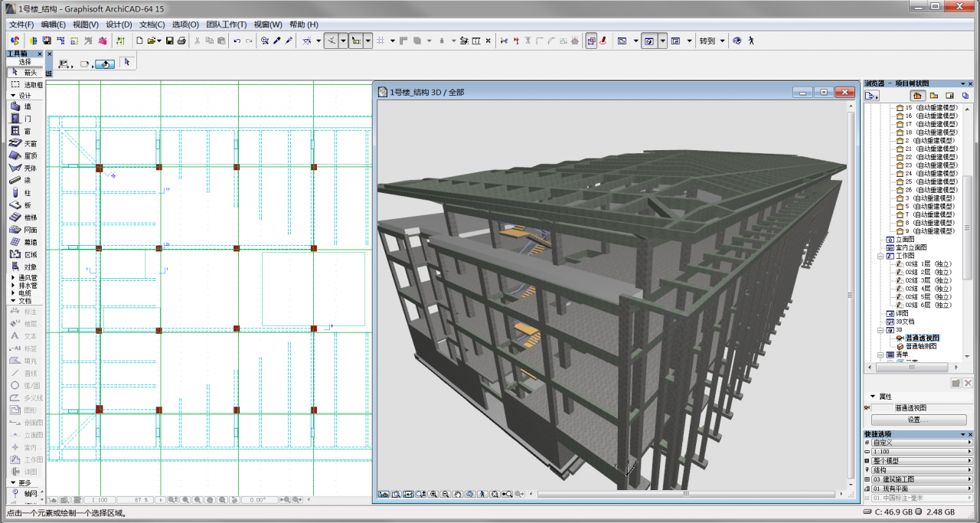Collapse the 工作图 tree node

tap(880, 256)
